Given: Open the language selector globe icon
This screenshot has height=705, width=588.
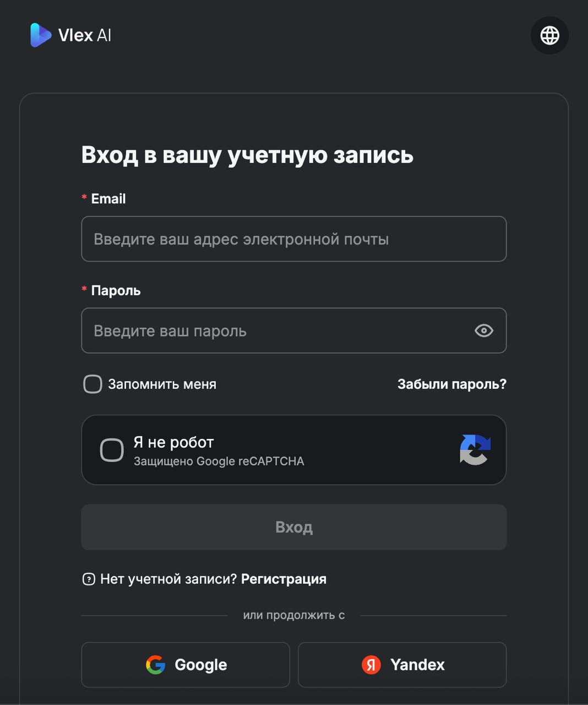Looking at the screenshot, I should pyautogui.click(x=549, y=35).
